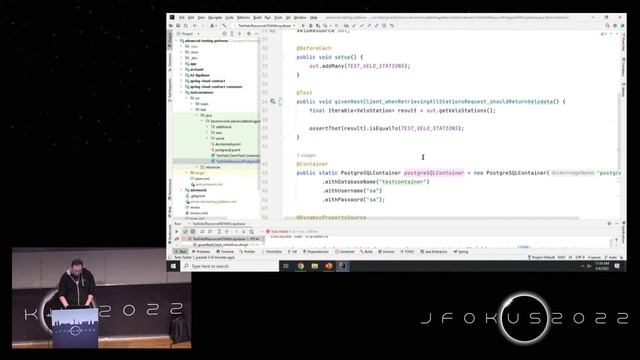Click the Build project hammer icon

[x=224, y=26]
